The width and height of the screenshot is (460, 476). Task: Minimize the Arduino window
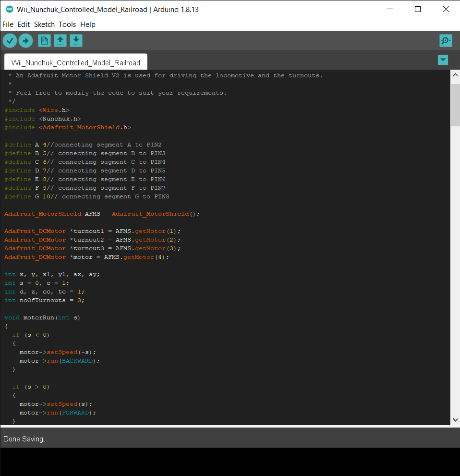point(390,9)
